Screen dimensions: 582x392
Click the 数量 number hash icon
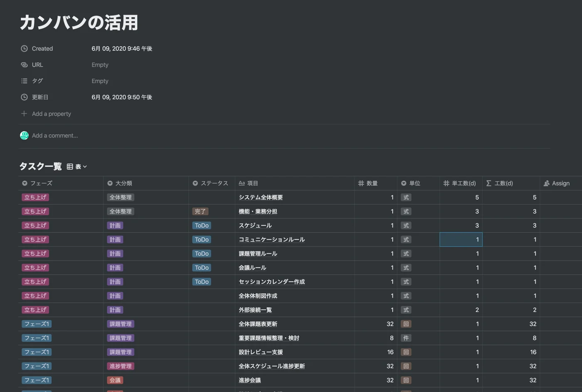[361, 183]
